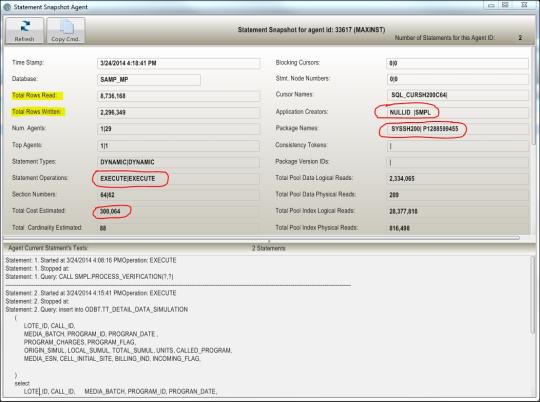
Task: Select the Total Rows Written value field
Action: tap(178, 113)
